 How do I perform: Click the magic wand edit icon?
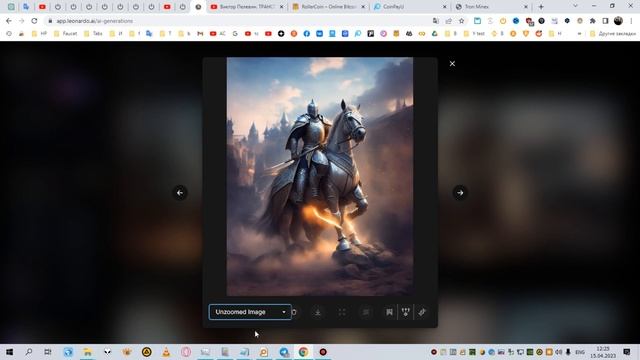(x=422, y=312)
